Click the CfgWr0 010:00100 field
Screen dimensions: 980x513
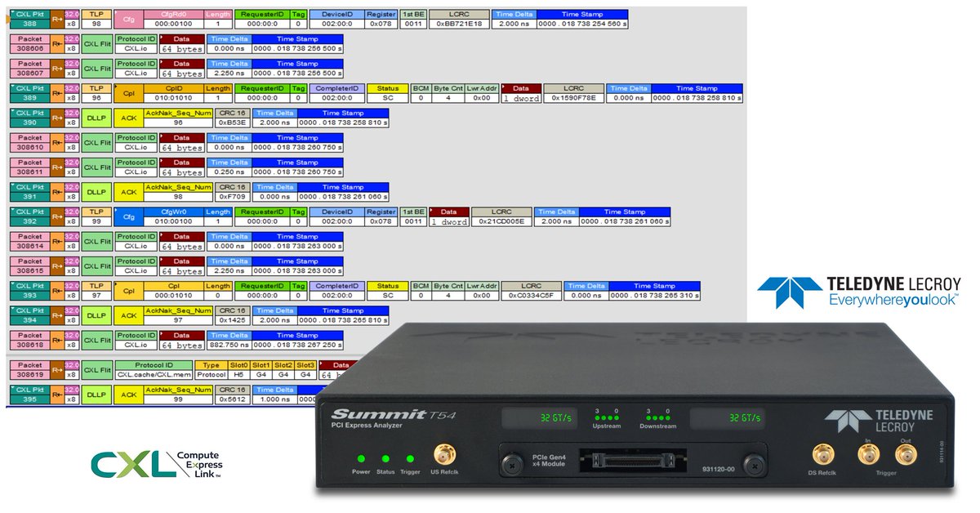[172, 216]
